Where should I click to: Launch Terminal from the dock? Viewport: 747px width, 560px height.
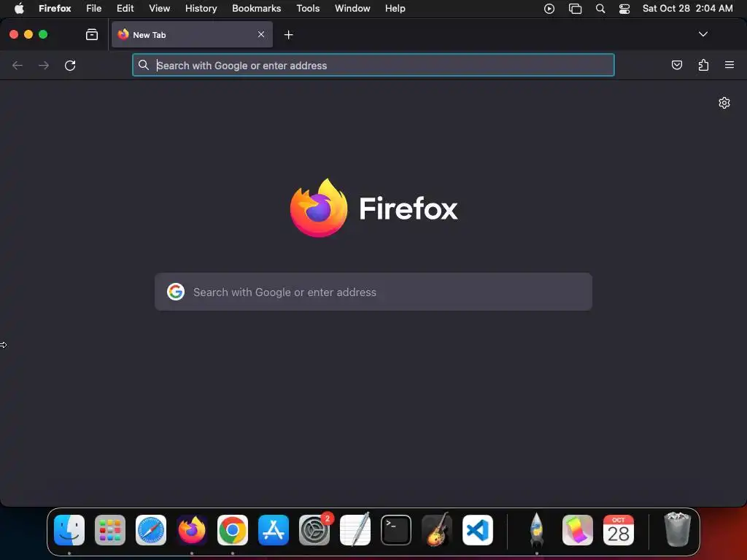(x=396, y=530)
